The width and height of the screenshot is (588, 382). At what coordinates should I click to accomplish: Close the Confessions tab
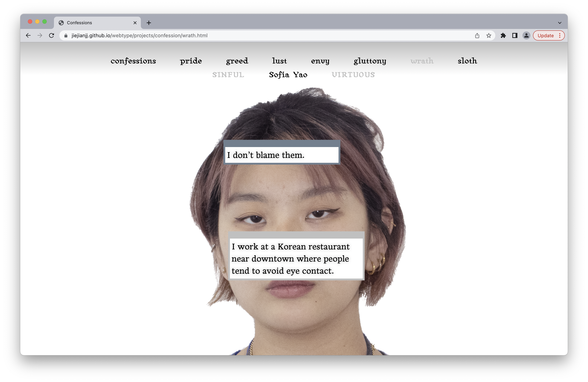[x=135, y=23]
